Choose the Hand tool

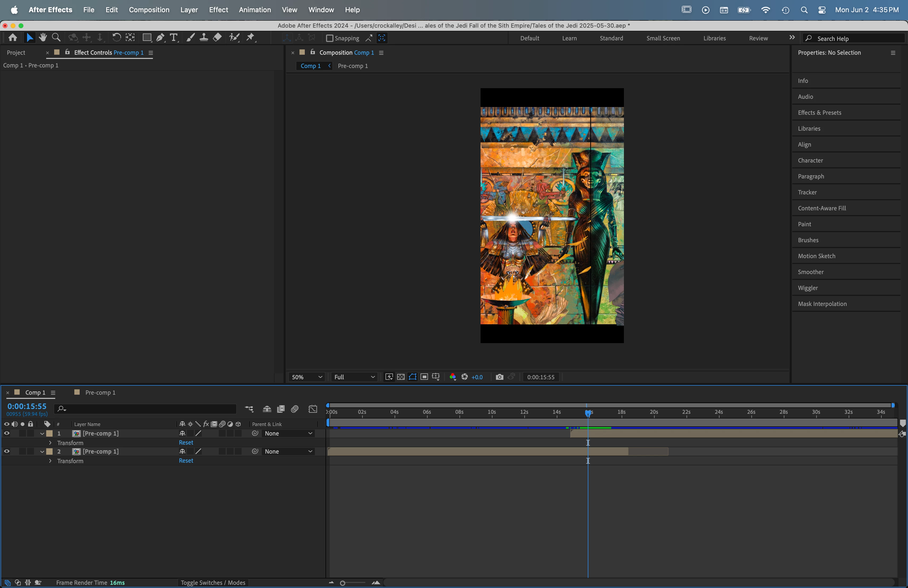(43, 37)
